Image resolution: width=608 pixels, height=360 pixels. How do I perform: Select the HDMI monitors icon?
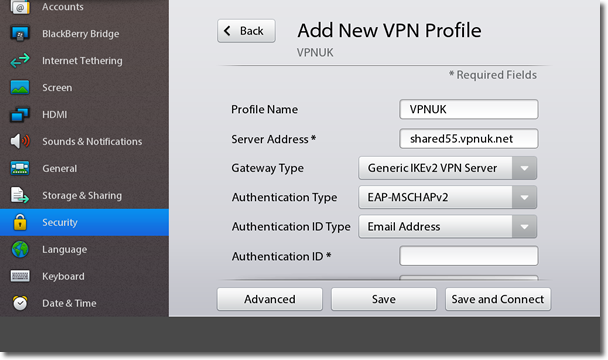tap(20, 114)
